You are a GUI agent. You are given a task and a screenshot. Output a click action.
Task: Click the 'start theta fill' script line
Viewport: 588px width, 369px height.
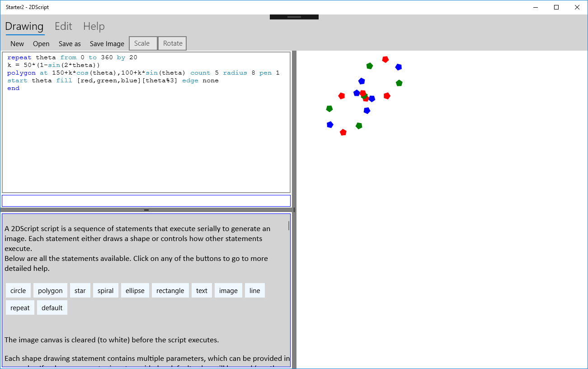(113, 80)
